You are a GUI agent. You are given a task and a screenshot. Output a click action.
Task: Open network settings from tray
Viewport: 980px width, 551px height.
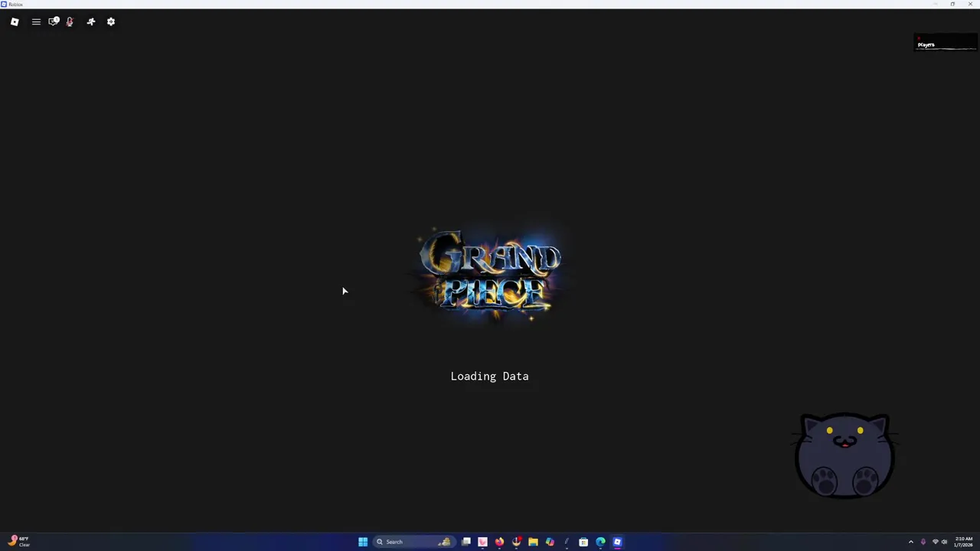click(x=935, y=542)
